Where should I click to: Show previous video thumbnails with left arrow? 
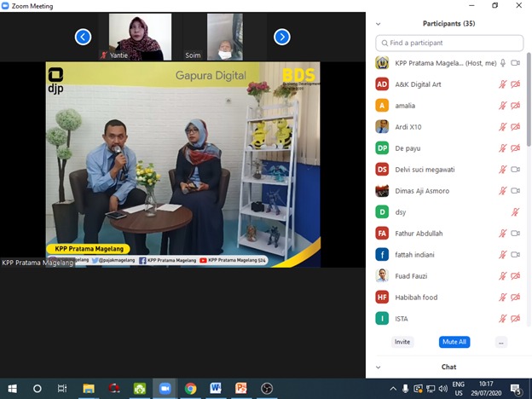coord(83,37)
